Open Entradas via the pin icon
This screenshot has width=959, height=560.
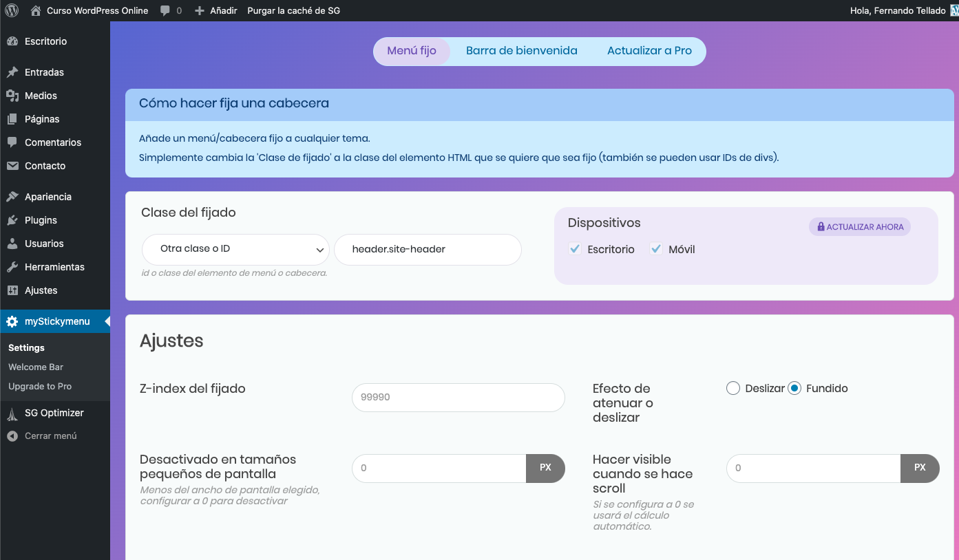12,72
